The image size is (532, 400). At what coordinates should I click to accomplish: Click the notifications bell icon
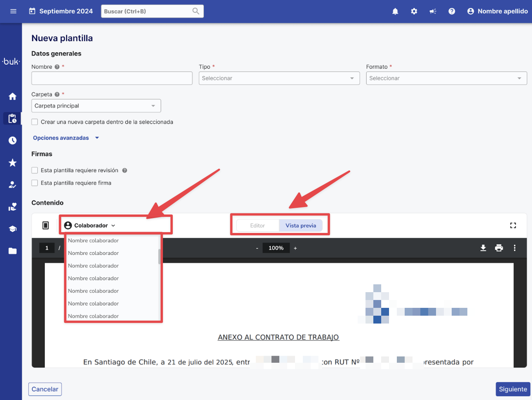point(395,11)
